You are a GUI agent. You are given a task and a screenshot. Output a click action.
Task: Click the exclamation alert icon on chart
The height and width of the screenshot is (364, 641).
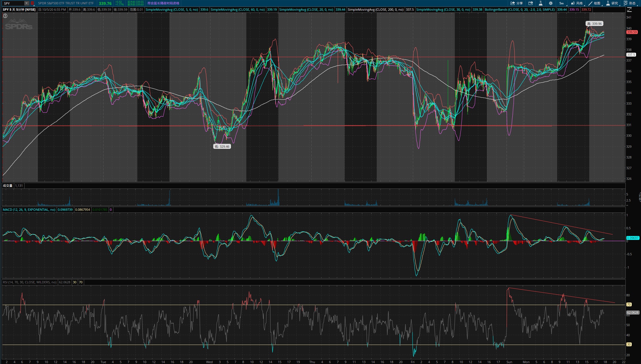(5, 16)
